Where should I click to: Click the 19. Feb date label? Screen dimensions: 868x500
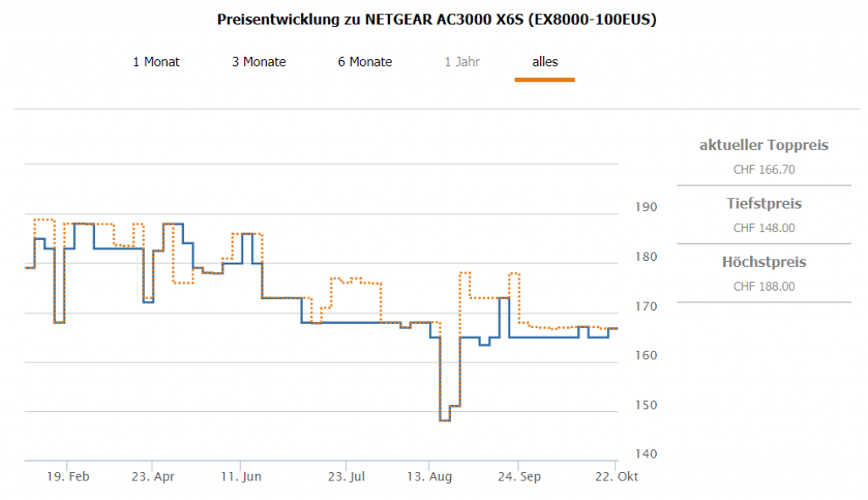coord(67,476)
